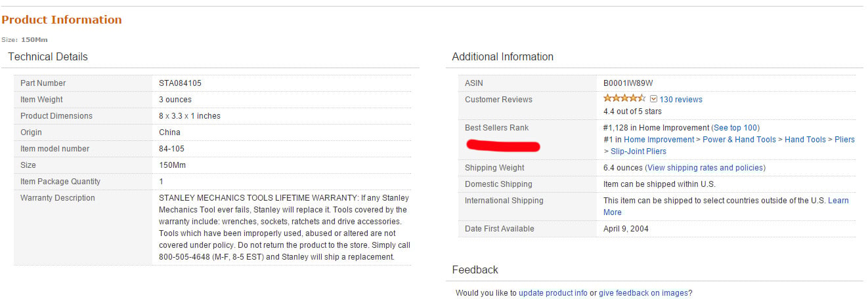Click the ASIN value B0001IW89W

point(628,83)
